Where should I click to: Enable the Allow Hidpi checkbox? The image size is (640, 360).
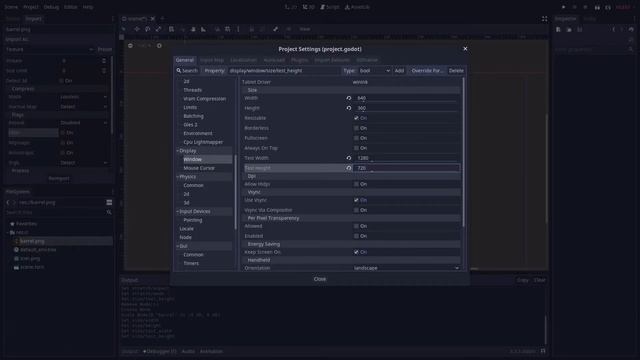tap(356, 184)
